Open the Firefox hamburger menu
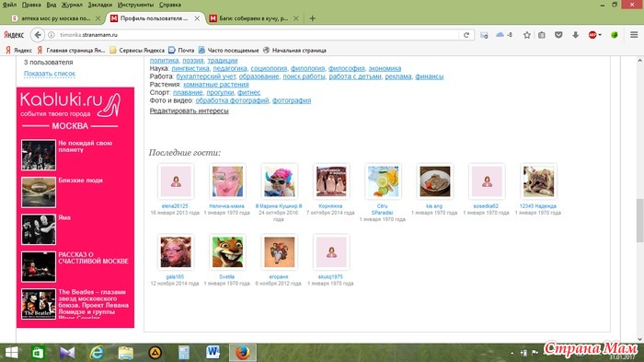The image size is (644, 362). click(x=634, y=35)
